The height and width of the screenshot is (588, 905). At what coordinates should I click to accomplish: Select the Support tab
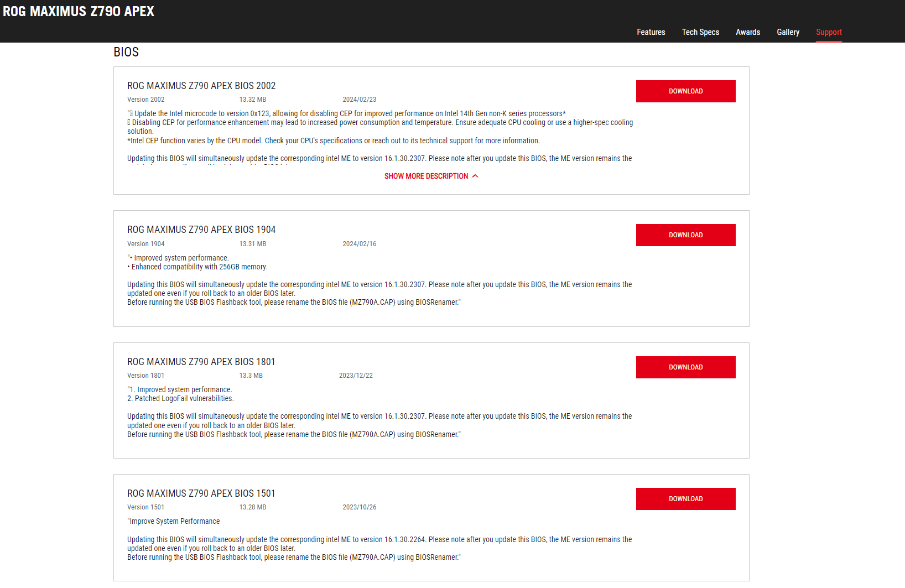[829, 32]
